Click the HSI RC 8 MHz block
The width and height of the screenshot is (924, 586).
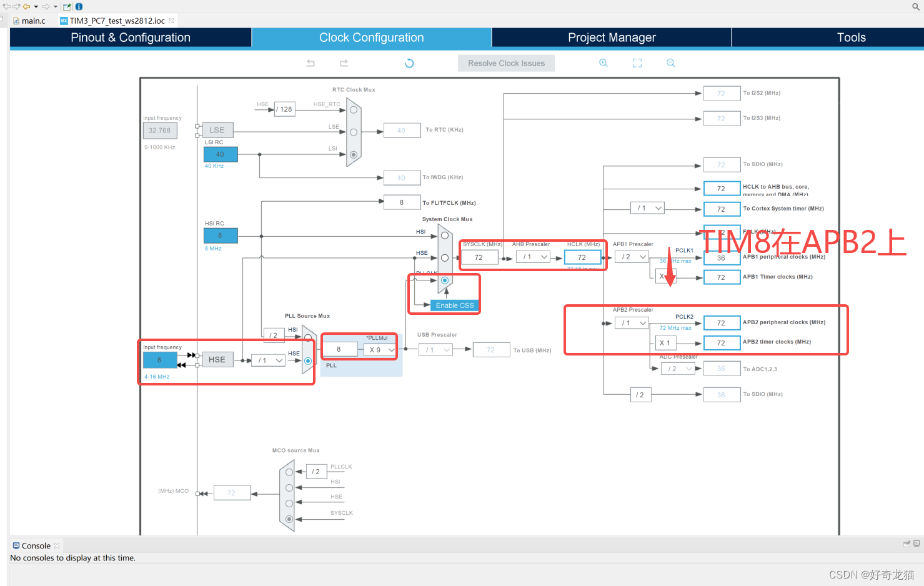click(x=221, y=236)
